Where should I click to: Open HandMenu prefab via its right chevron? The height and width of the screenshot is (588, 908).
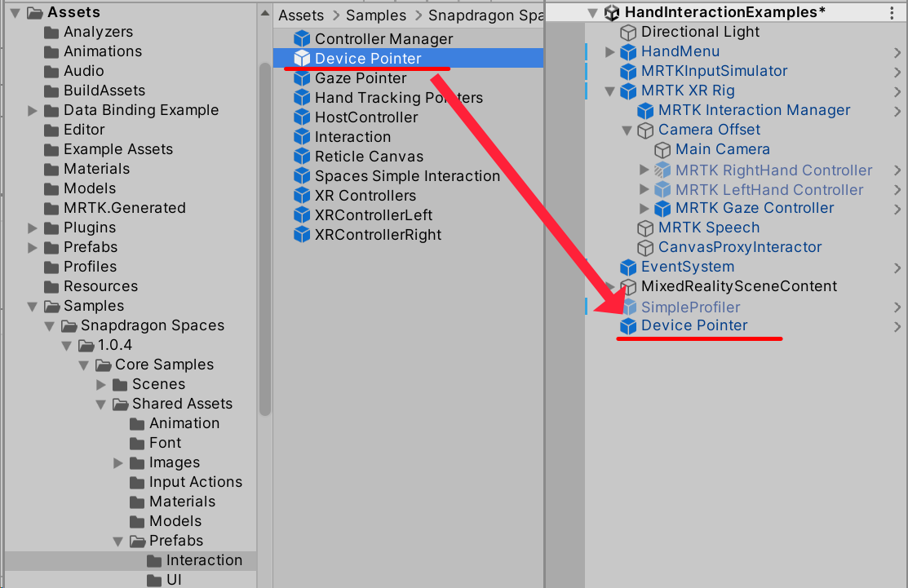tap(897, 53)
